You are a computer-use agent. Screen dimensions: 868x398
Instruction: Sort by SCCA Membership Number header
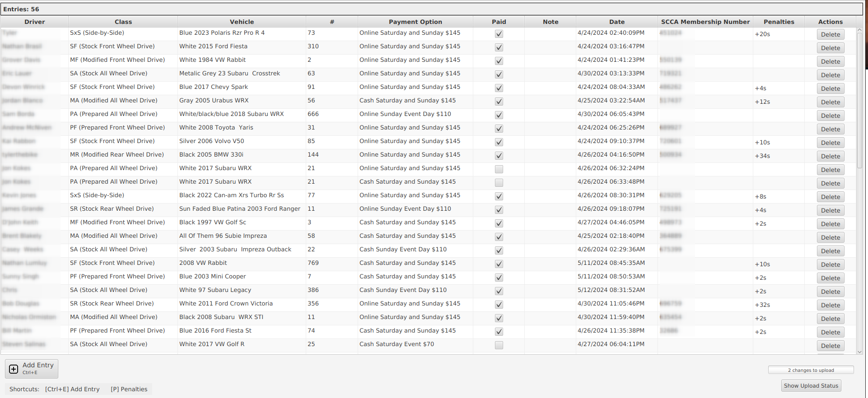coord(705,22)
